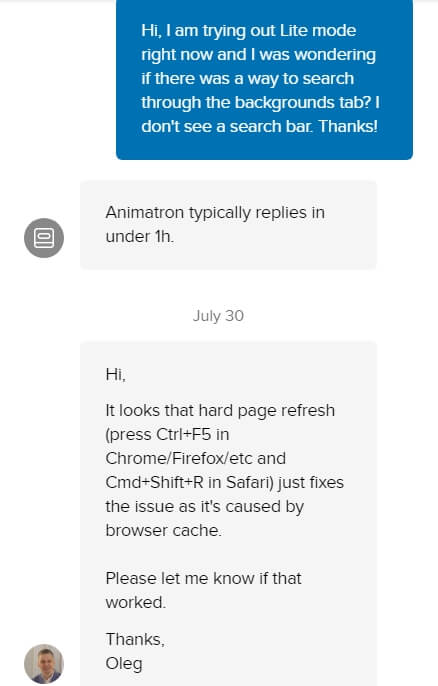Click 'Please let me know if that' line
The image size is (438, 686).
coord(203,578)
